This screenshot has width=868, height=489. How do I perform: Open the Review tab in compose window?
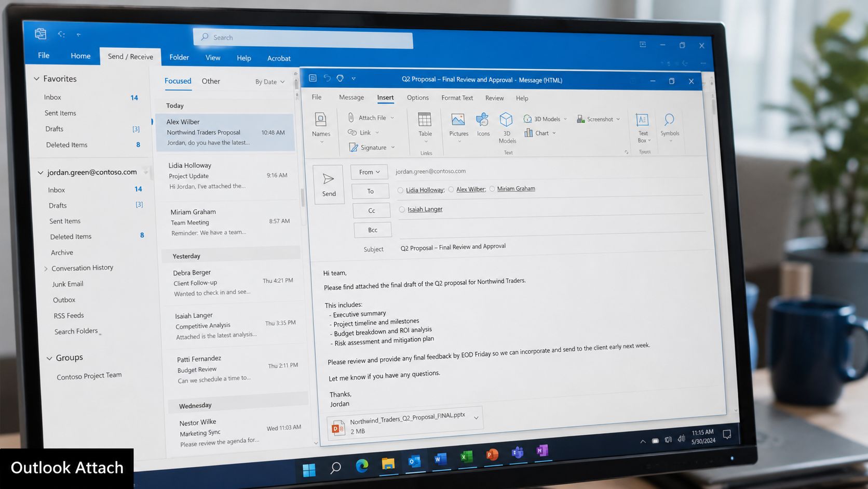494,98
